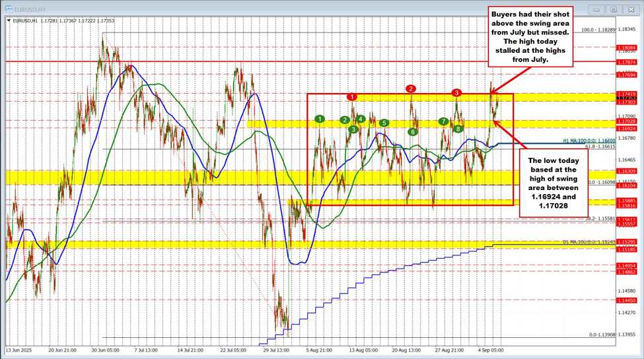Select red circle marker number 1
The height and width of the screenshot is (359, 644).
click(x=352, y=97)
